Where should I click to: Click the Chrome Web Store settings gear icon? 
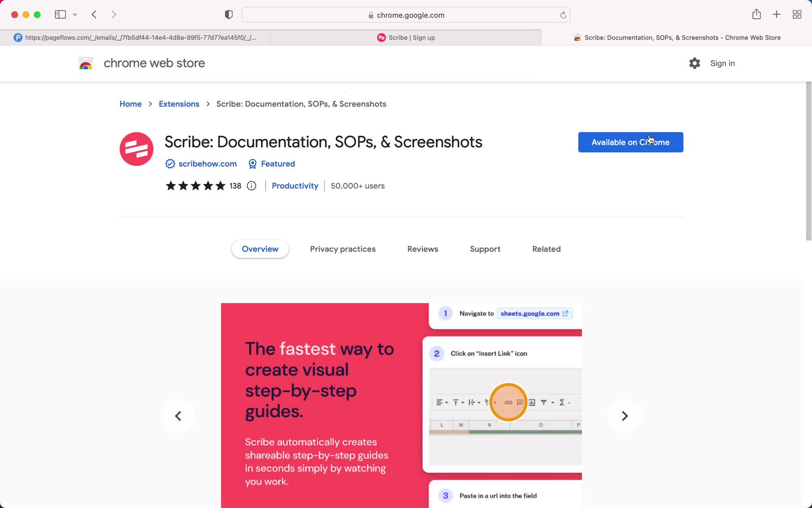point(695,63)
